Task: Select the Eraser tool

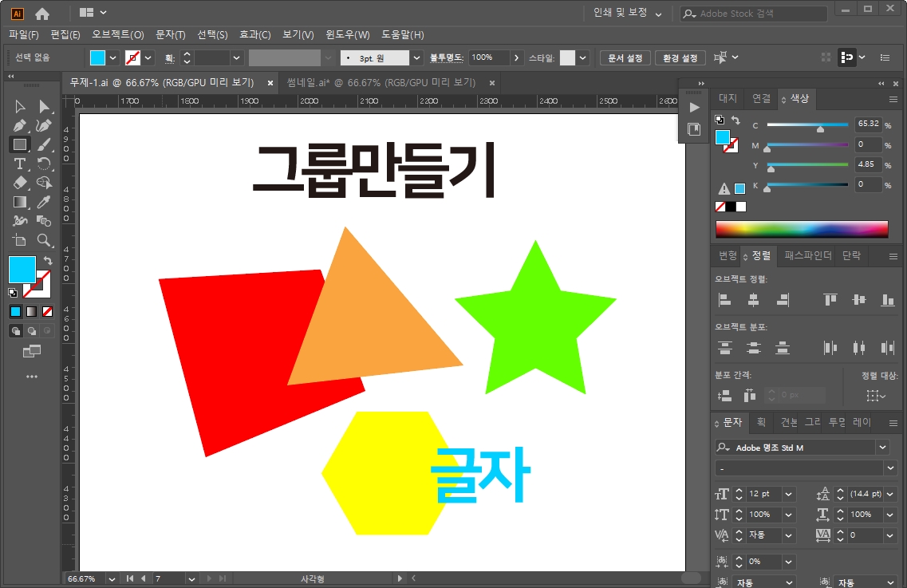Action: pyautogui.click(x=20, y=183)
